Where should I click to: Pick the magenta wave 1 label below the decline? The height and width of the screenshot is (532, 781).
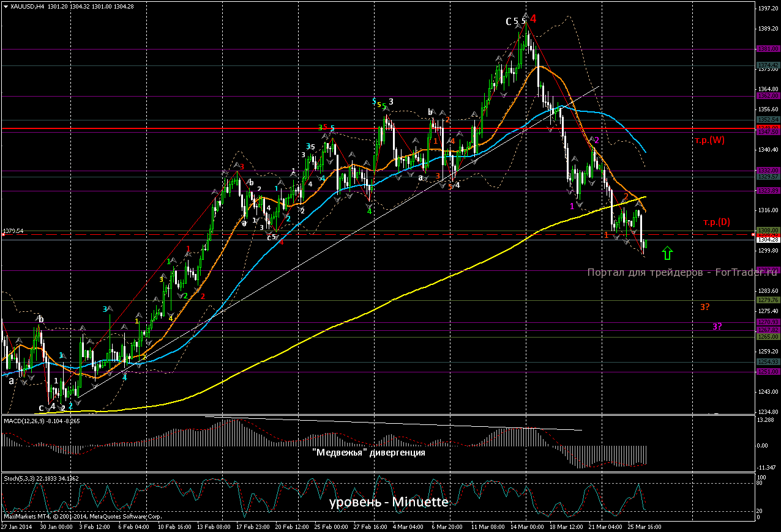572,206
